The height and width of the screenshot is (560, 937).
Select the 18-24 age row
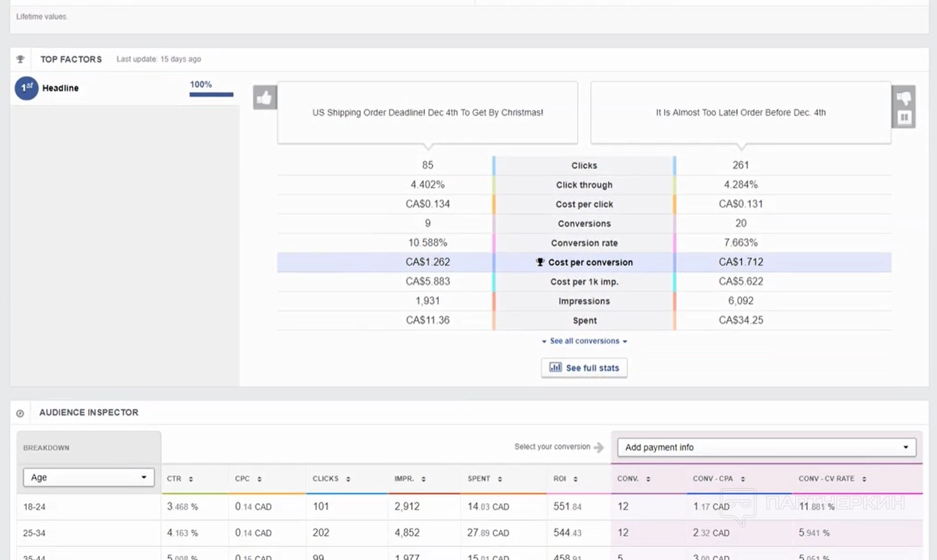[34, 507]
